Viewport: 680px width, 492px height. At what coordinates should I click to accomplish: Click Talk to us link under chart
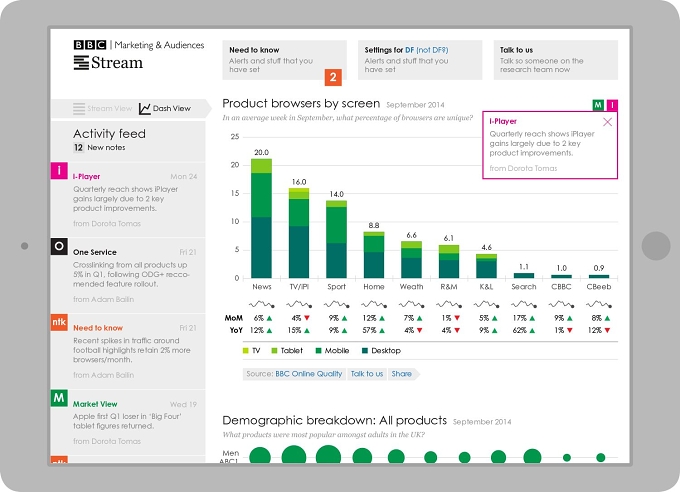[x=366, y=374]
